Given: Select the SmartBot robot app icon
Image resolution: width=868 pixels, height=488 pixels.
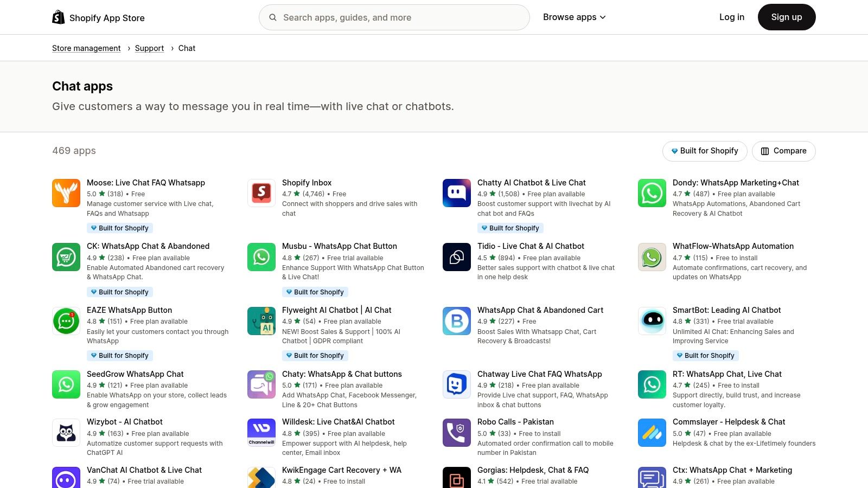Looking at the screenshot, I should tap(652, 320).
